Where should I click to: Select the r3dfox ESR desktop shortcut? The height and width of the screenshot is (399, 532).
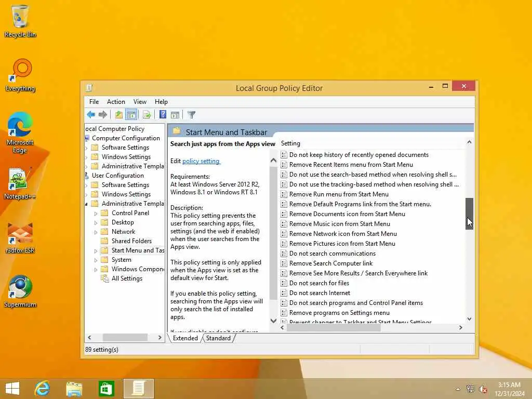(x=20, y=238)
